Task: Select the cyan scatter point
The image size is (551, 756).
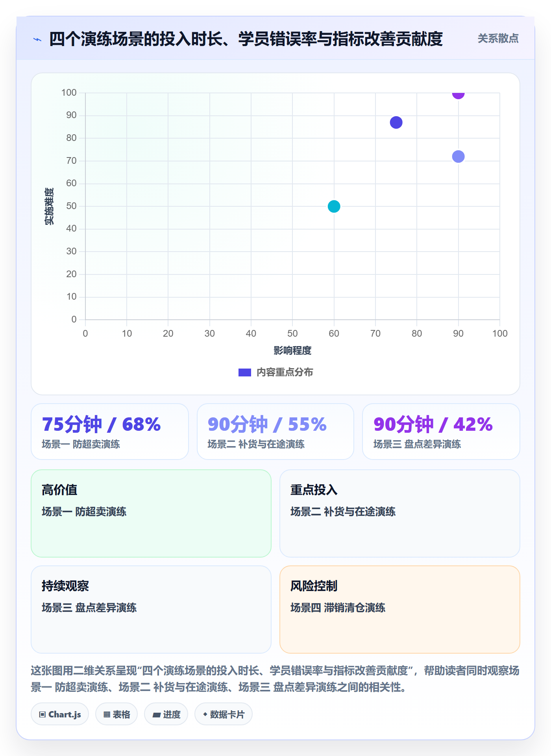Action: pos(334,206)
